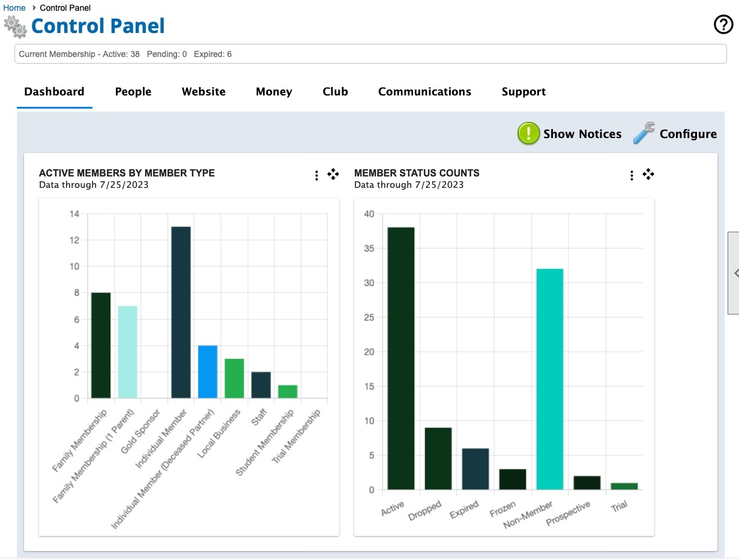Click the Local Business bar
This screenshot has height=560, width=739.
234,378
